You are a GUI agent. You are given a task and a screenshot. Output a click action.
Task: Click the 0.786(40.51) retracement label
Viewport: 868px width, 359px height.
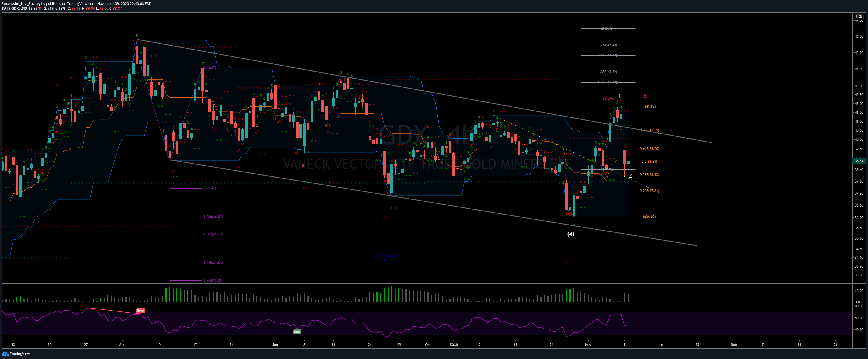point(649,130)
